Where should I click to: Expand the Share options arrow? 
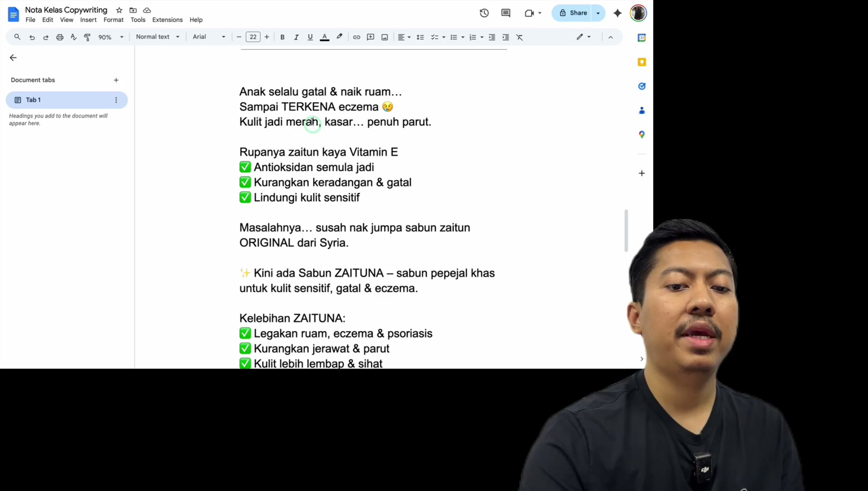coord(598,13)
